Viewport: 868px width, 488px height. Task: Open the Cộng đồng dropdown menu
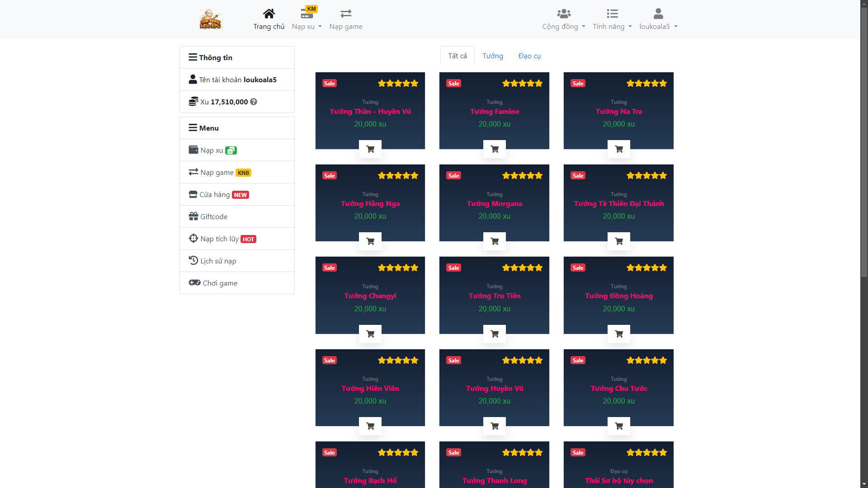pyautogui.click(x=563, y=20)
